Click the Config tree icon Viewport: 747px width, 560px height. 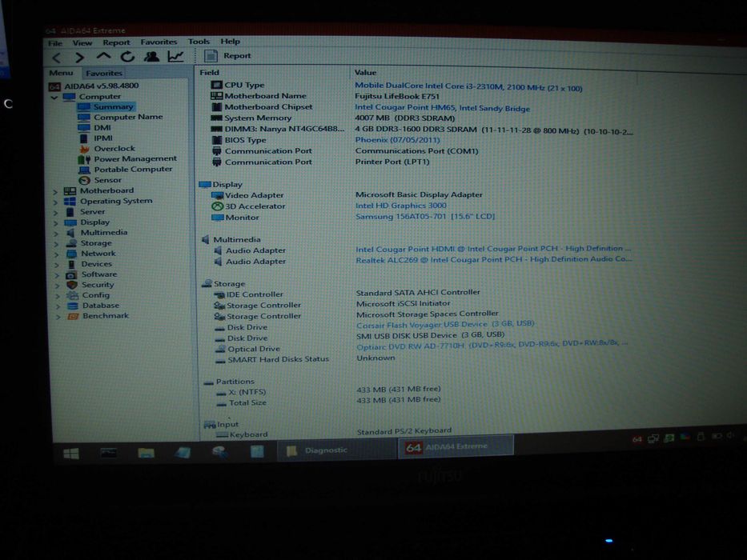(x=72, y=296)
